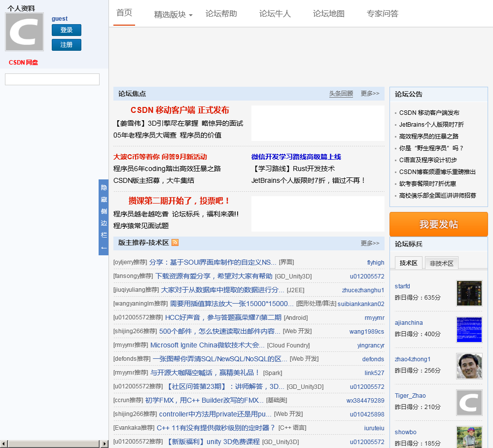Click the orange 我要发帖 button
The height and width of the screenshot is (448, 493).
coord(439,224)
